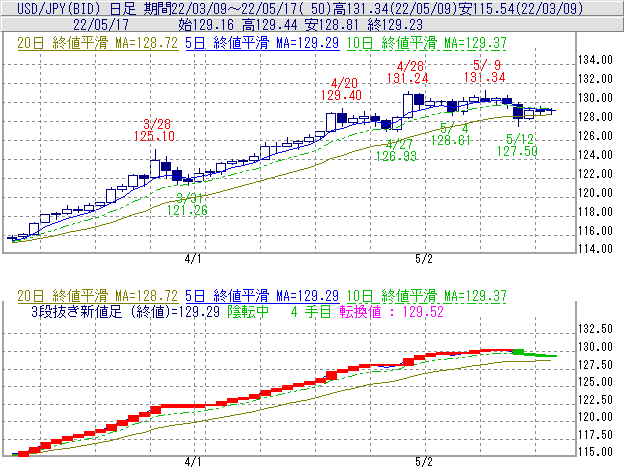Click the 116.00 price axis label
624x475 pixels.
click(x=595, y=231)
